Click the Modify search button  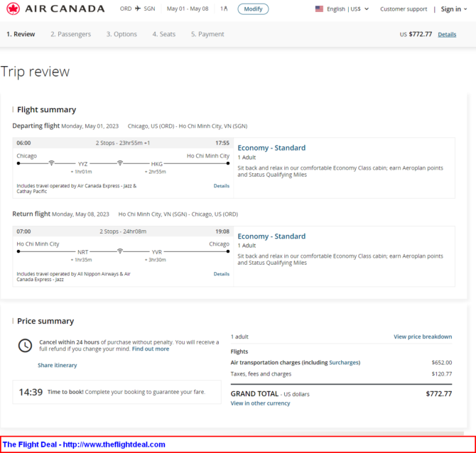point(253,9)
